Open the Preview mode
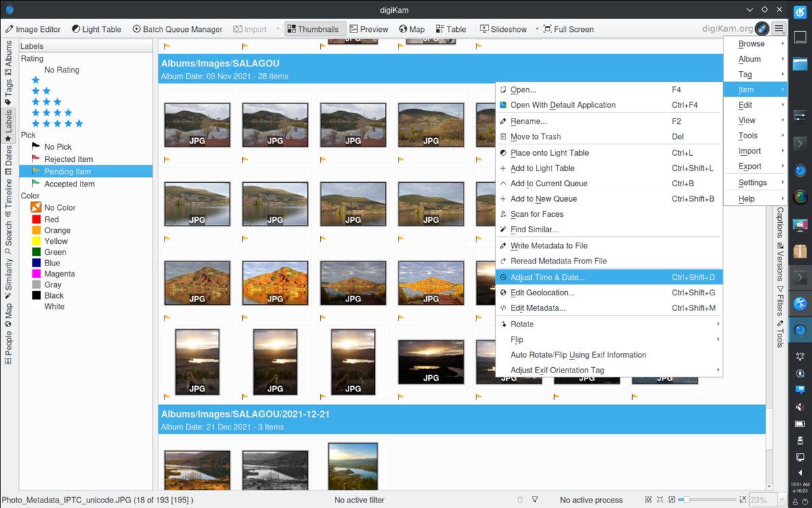Screen dimensions: 812x508 point(368,29)
